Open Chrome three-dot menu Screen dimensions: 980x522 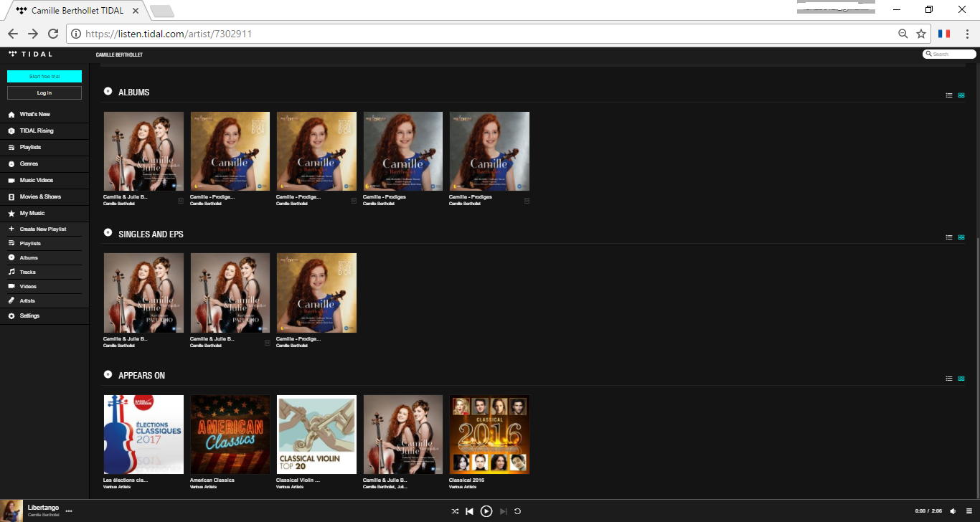click(x=969, y=34)
